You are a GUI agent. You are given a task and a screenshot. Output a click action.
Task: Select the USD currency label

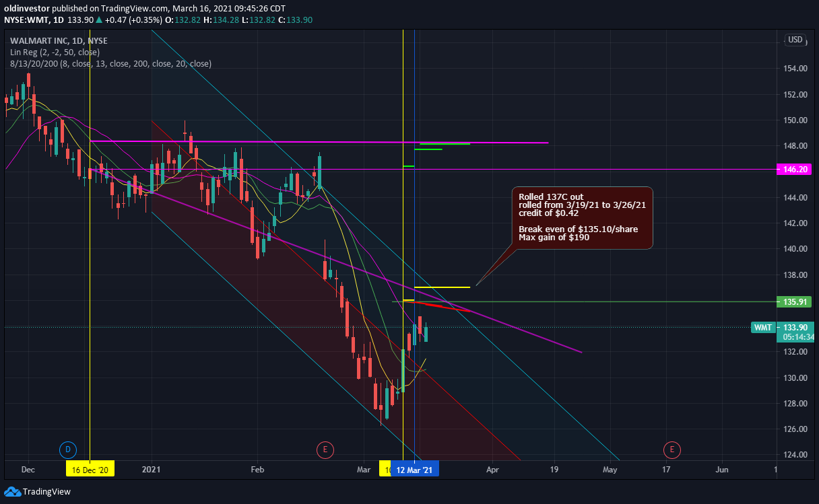pyautogui.click(x=795, y=40)
